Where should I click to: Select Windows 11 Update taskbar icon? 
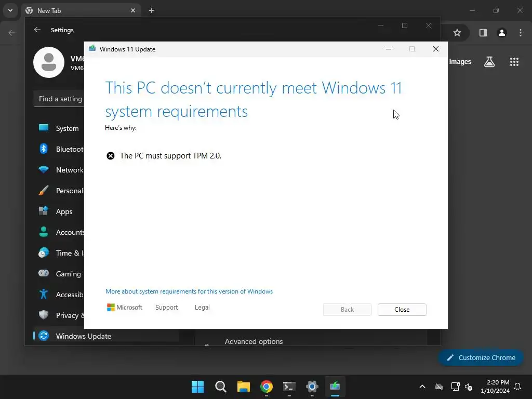tap(335, 387)
